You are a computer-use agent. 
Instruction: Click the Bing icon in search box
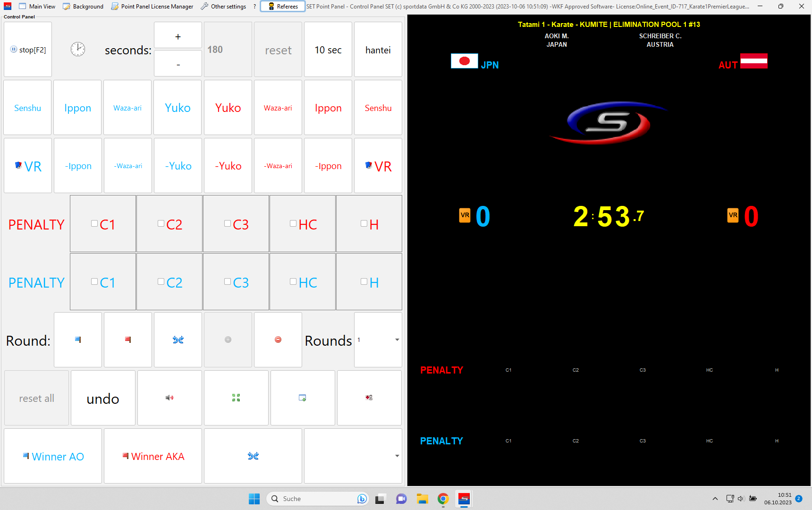[362, 499]
